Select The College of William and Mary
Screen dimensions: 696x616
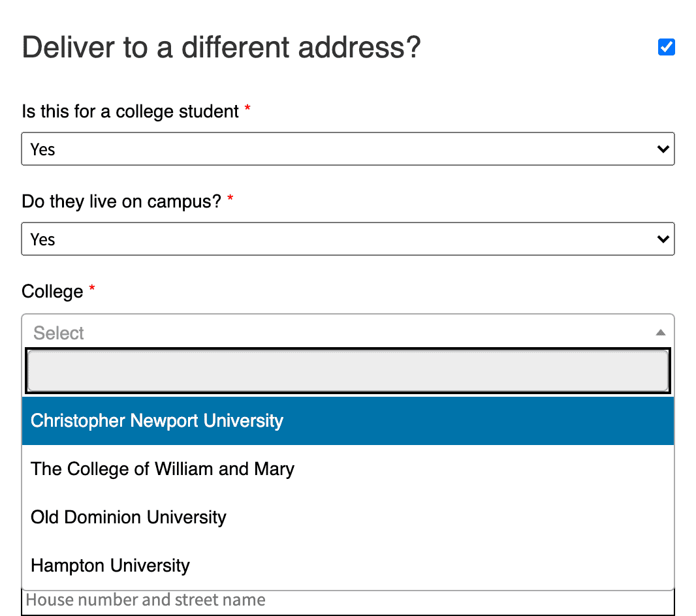348,469
